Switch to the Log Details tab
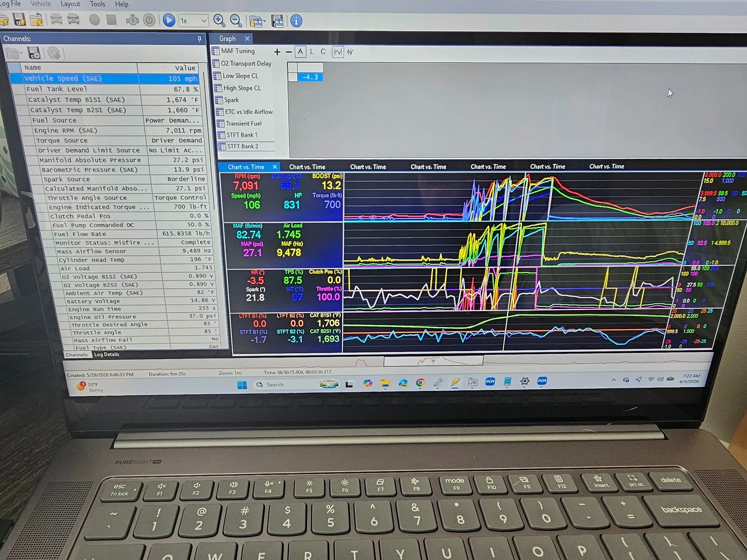The height and width of the screenshot is (560, 747). click(106, 355)
